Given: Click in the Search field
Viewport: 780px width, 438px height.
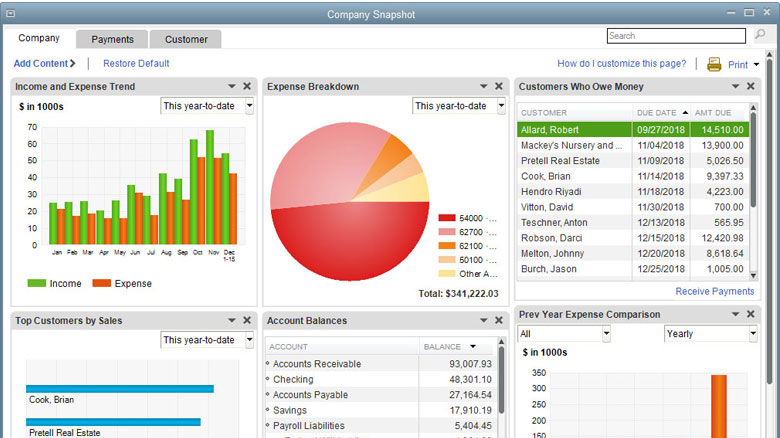Looking at the screenshot, I should click(x=676, y=36).
